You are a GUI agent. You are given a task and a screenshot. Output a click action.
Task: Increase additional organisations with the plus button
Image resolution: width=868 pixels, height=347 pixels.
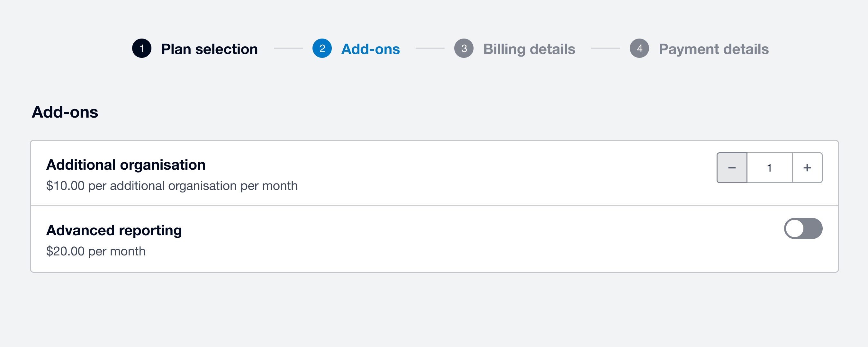(x=807, y=167)
